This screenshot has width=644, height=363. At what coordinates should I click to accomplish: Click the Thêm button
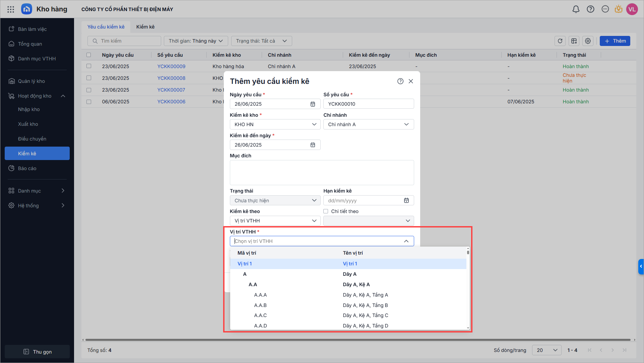(615, 41)
